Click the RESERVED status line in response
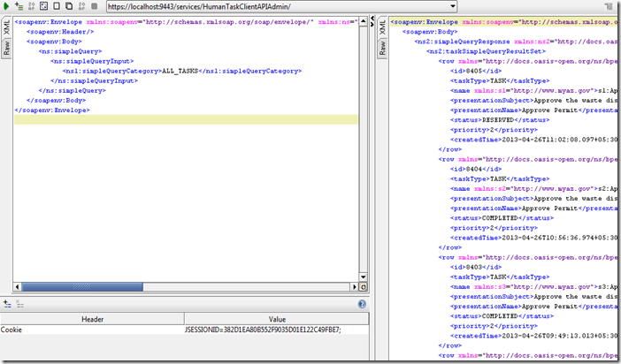The width and height of the screenshot is (621, 364). point(500,120)
